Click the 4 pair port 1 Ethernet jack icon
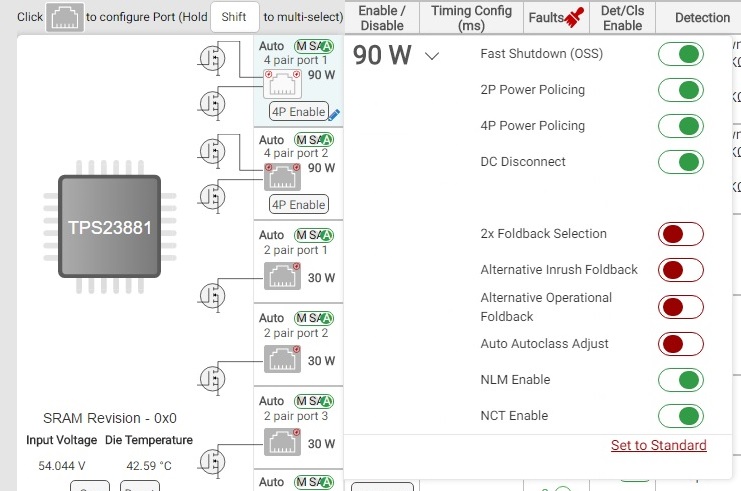Image resolution: width=741 pixels, height=491 pixels. point(282,85)
